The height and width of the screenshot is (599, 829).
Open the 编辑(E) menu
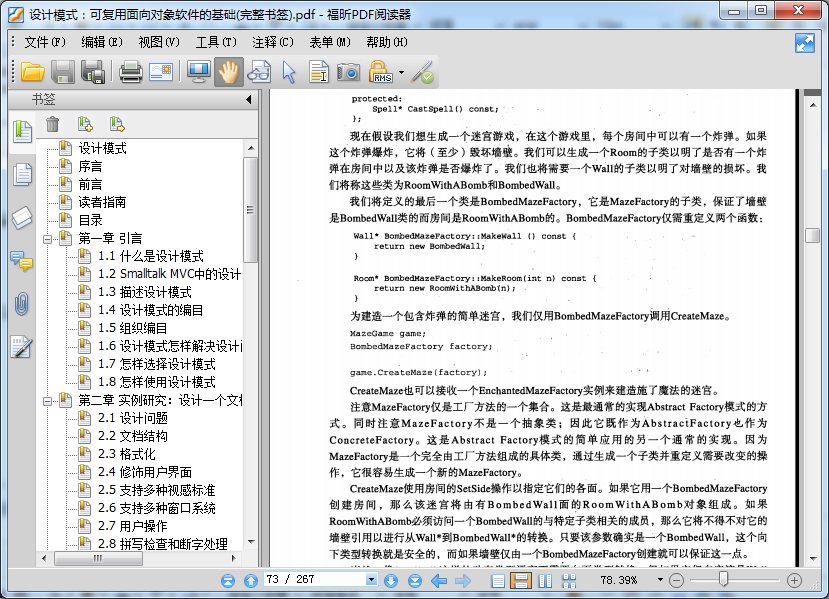[x=102, y=42]
